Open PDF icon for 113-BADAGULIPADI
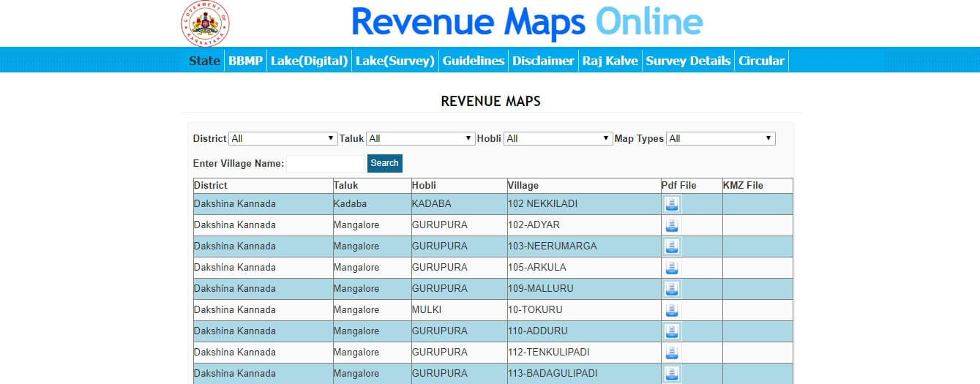 pos(671,374)
